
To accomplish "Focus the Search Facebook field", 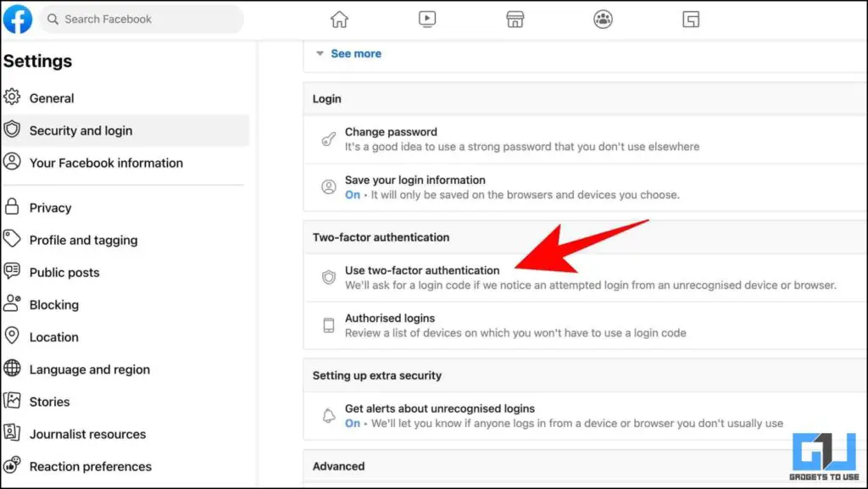I will pyautogui.click(x=142, y=19).
